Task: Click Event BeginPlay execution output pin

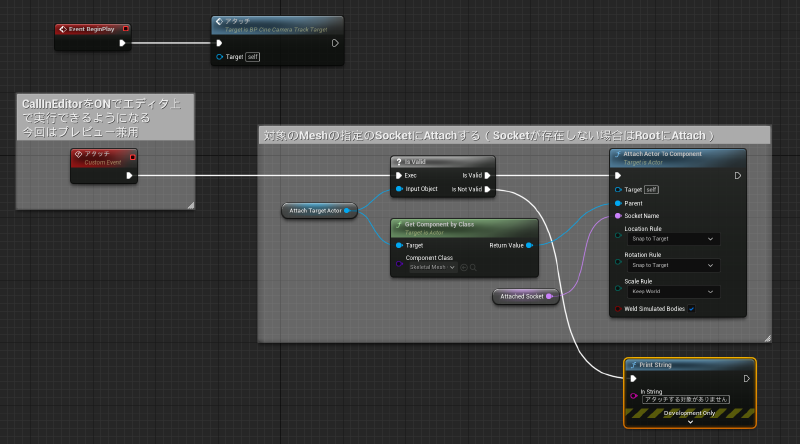Action: (122, 43)
